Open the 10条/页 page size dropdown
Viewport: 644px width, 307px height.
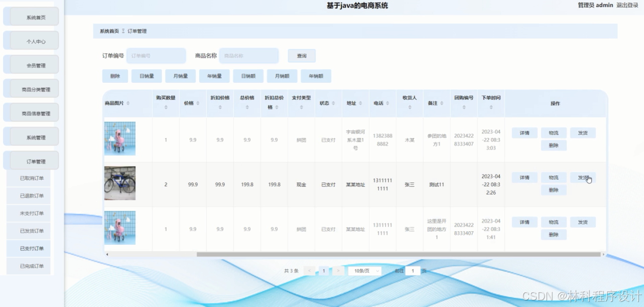point(364,270)
